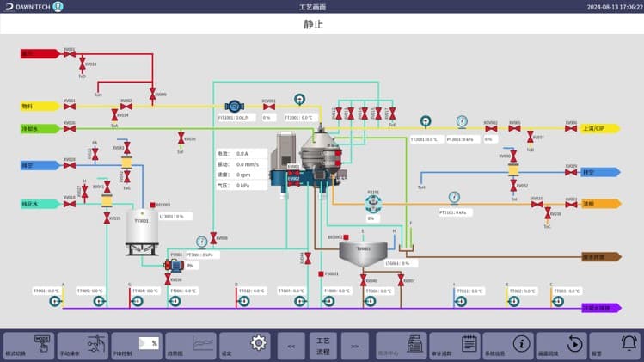The image size is (644, 362).
Task: Open 设定 settings gear
Action: [x=245, y=346]
